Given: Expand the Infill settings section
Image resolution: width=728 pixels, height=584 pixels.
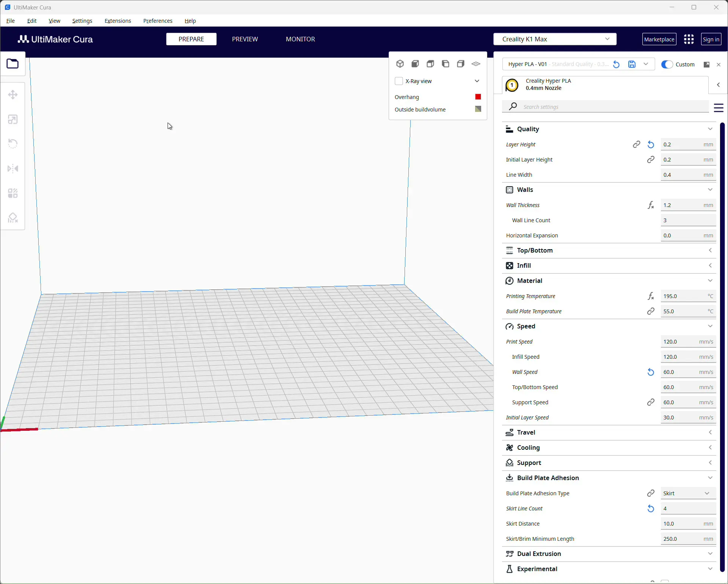Looking at the screenshot, I should coord(710,265).
